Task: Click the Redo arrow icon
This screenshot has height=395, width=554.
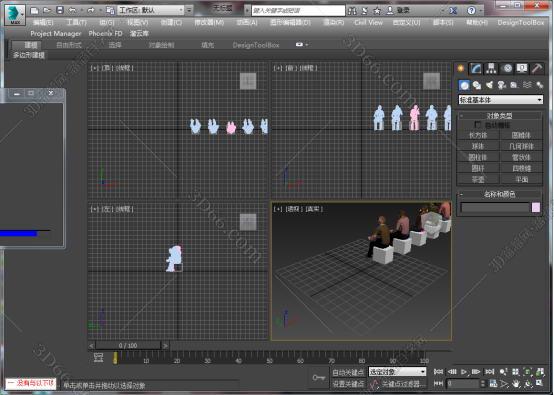Action: click(x=90, y=10)
